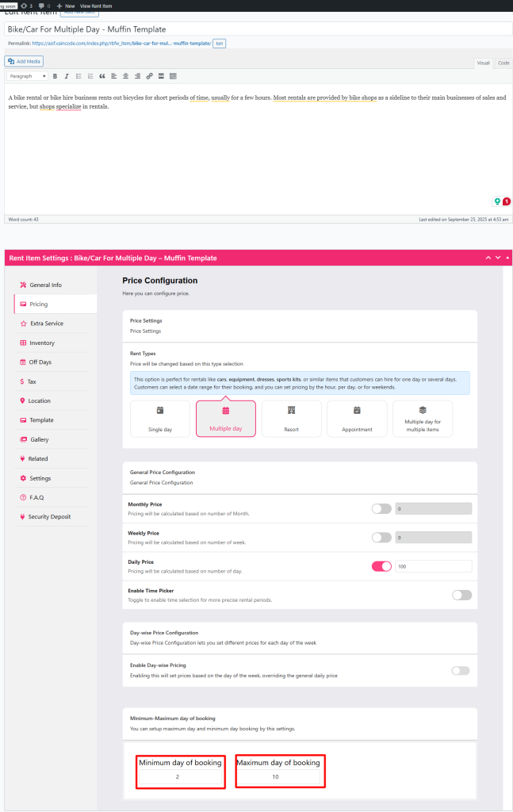Apply blockquote from editor toolbar

102,76
